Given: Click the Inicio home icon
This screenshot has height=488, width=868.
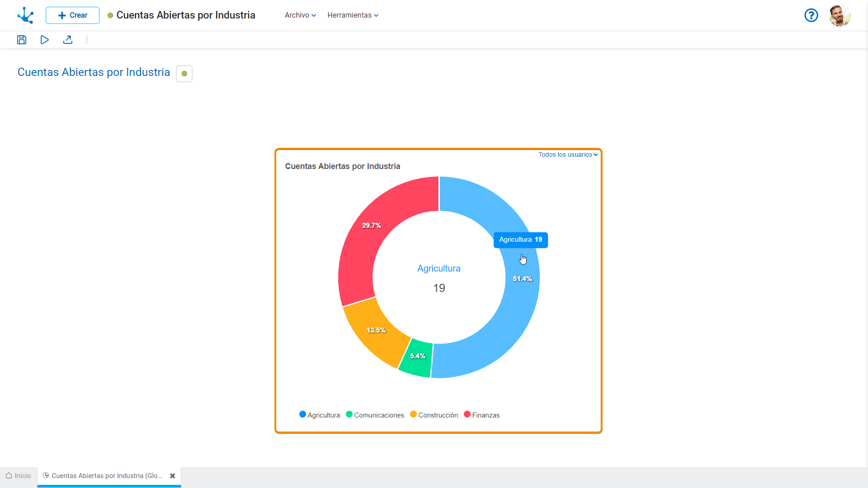Looking at the screenshot, I should click(9, 476).
